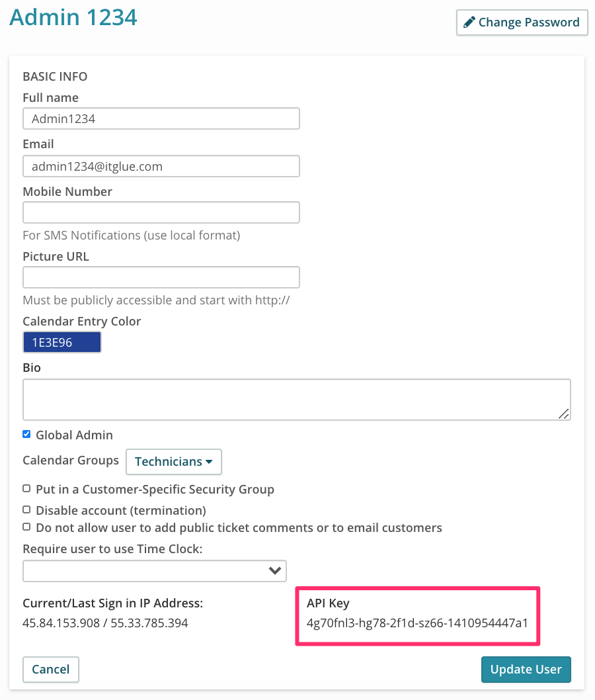Disable the Global Admin checkbox

pos(26,433)
